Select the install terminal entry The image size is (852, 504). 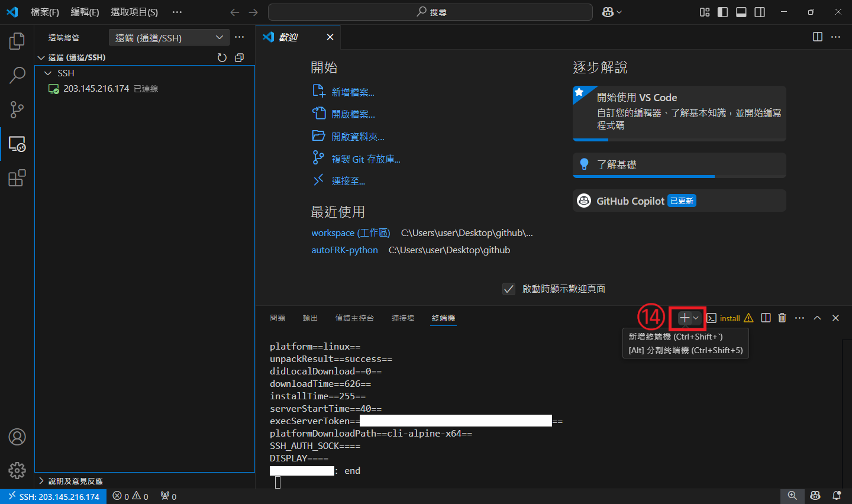click(730, 318)
